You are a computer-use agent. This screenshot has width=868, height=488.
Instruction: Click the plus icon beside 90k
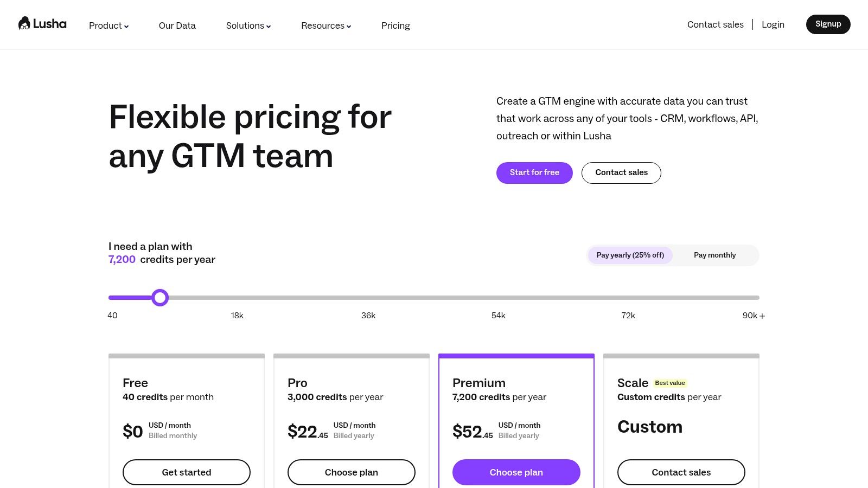(x=762, y=316)
